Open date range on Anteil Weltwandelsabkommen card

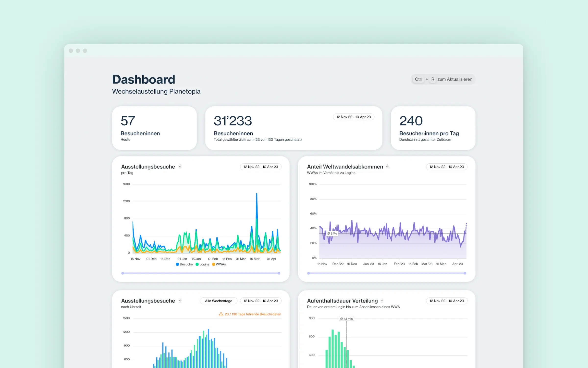tap(447, 167)
